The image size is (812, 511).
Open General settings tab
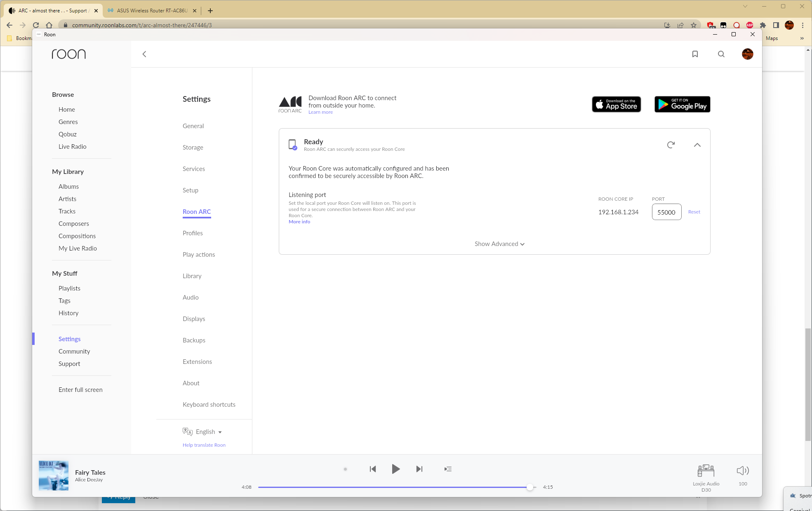193,126
